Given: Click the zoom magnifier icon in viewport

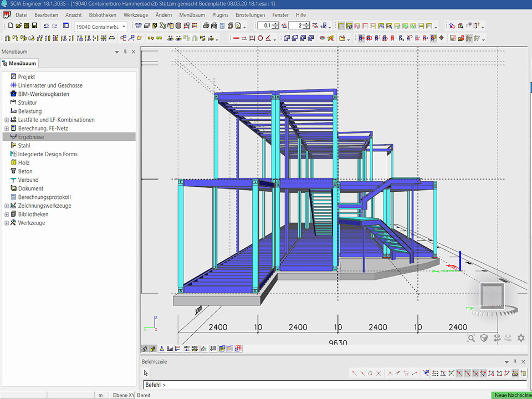Looking at the screenshot, I should click(x=471, y=338).
